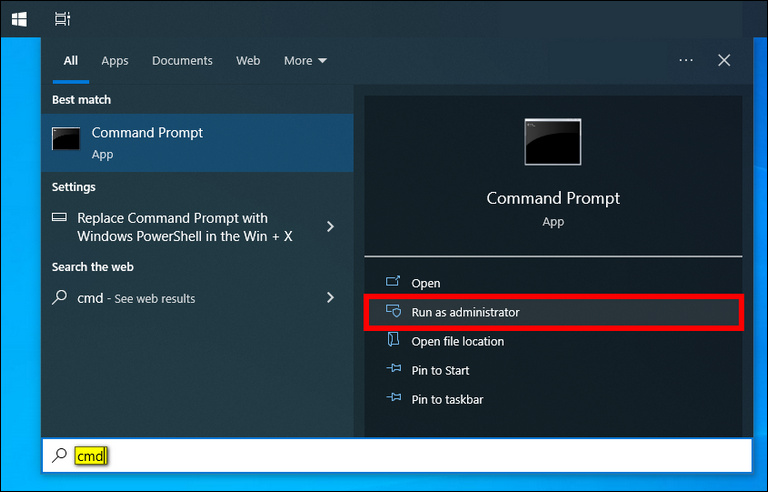This screenshot has width=768, height=492.
Task: Click the magnifier icon beside cmd web result
Action: click(x=60, y=297)
